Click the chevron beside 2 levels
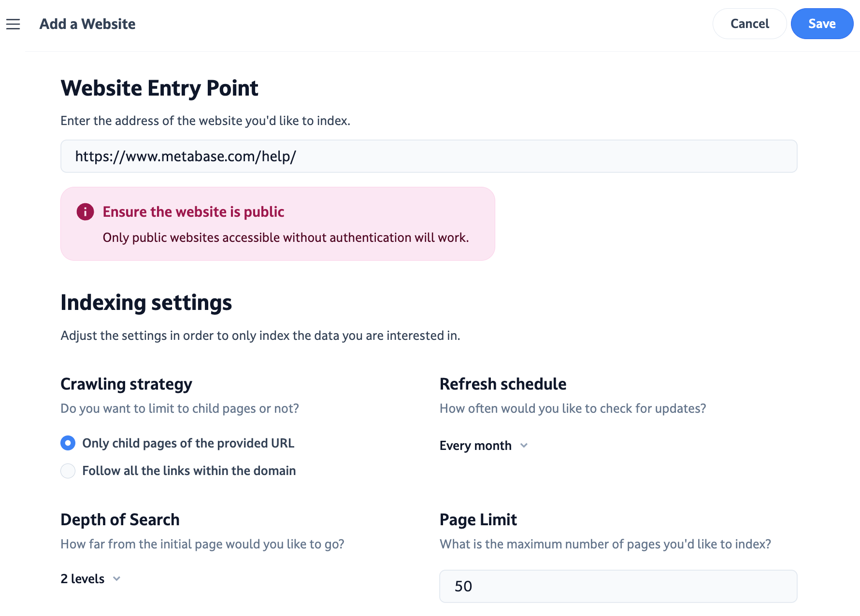This screenshot has width=860, height=616. [x=116, y=579]
